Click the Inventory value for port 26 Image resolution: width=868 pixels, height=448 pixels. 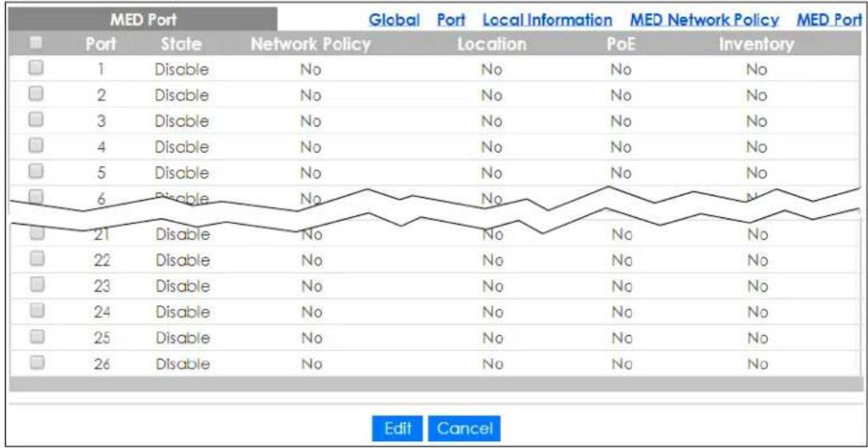click(x=758, y=364)
